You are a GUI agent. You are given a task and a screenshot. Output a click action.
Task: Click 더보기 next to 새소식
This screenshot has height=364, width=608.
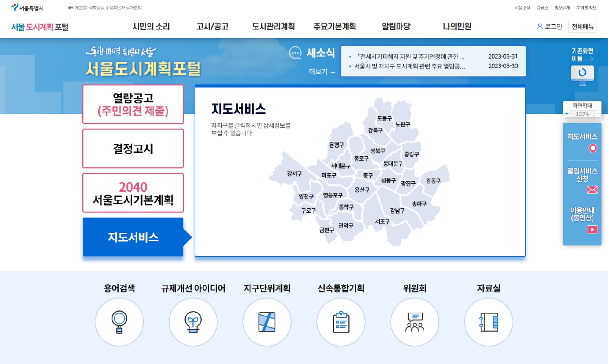tap(322, 72)
